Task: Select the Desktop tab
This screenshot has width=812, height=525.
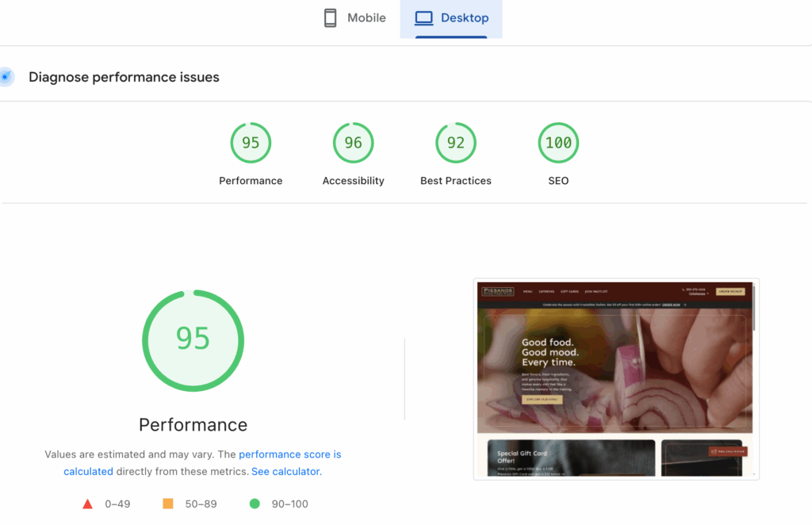Action: coord(451,18)
